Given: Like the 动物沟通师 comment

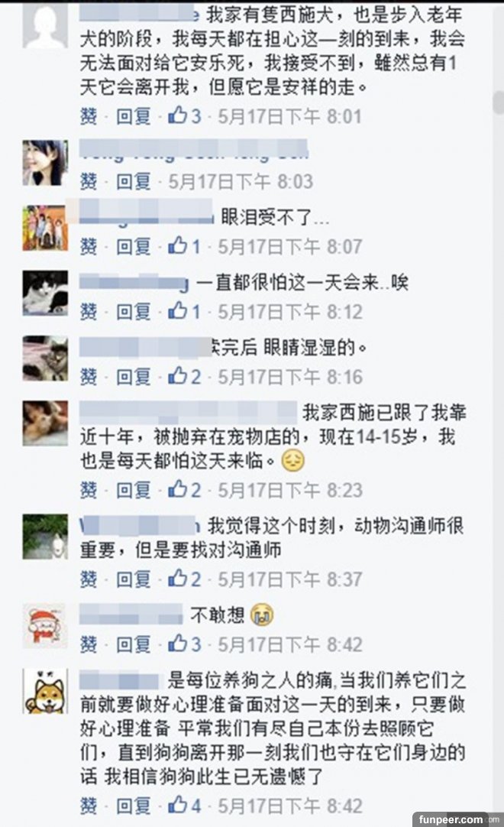Looking at the screenshot, I should coord(89,579).
